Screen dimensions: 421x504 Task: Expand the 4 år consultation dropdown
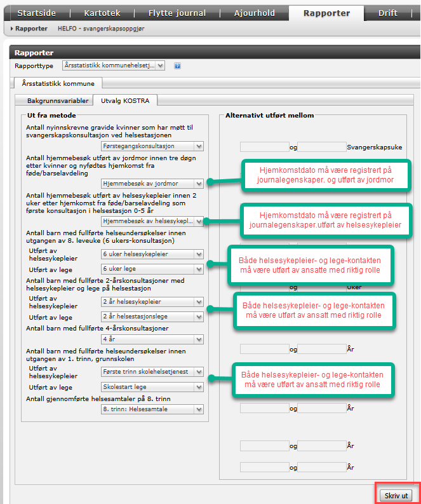coord(152,339)
